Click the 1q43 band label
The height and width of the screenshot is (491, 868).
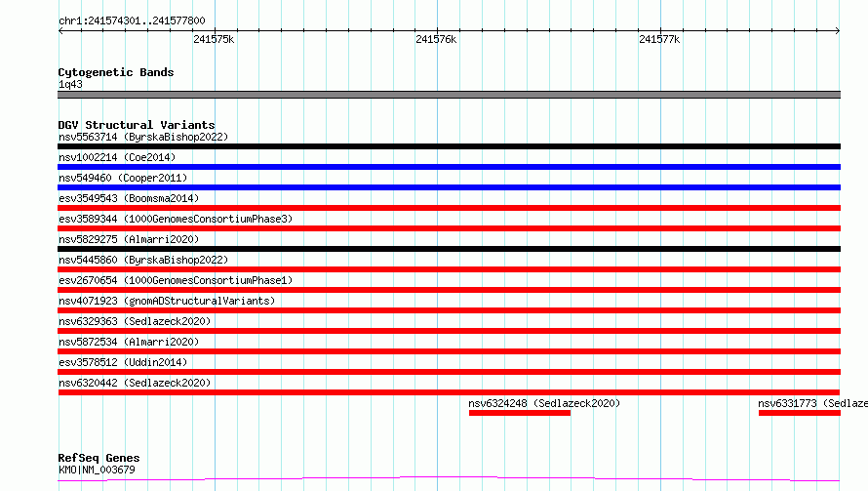(x=70, y=84)
